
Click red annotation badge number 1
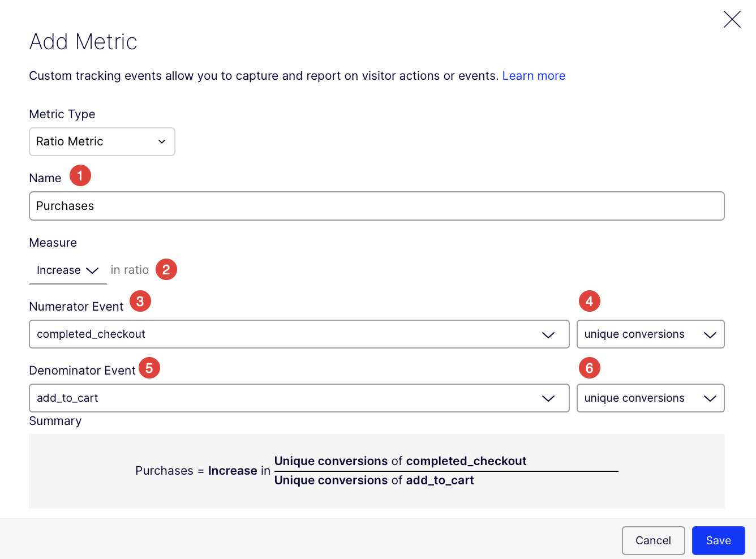point(80,175)
